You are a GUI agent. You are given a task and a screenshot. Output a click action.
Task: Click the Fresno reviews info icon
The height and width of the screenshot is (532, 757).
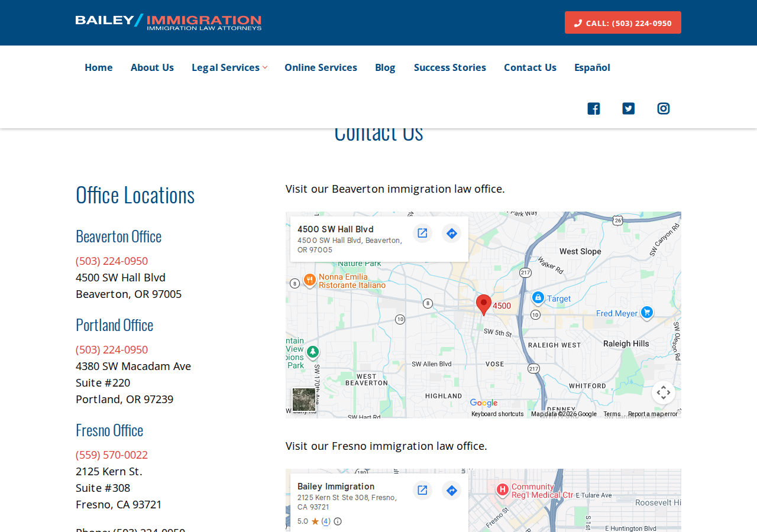338,521
